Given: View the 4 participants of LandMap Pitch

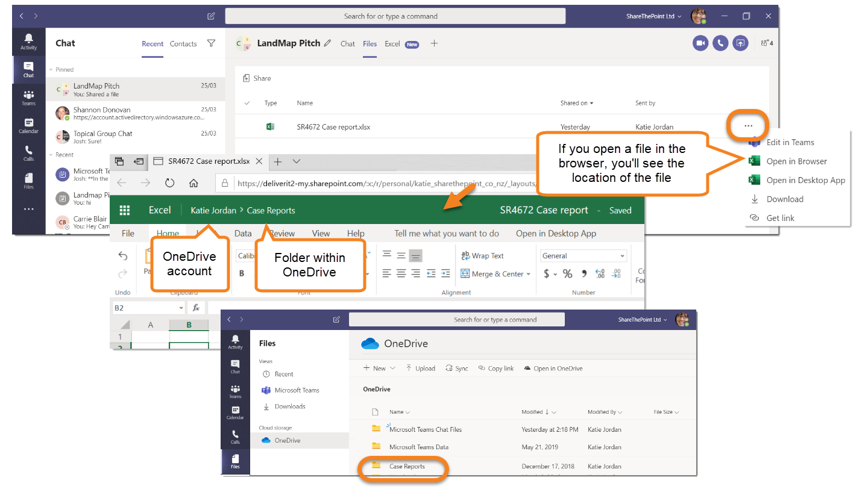Looking at the screenshot, I should pos(767,43).
